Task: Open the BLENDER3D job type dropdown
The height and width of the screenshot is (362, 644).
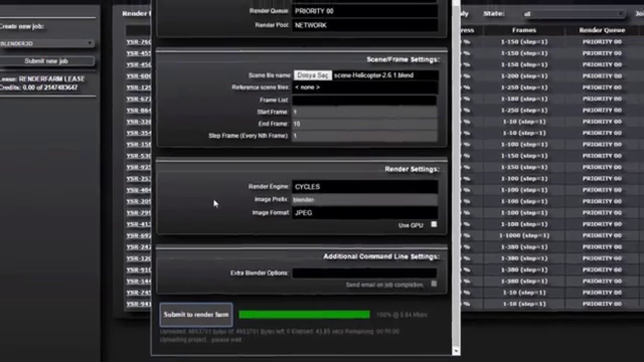Action: coord(47,44)
